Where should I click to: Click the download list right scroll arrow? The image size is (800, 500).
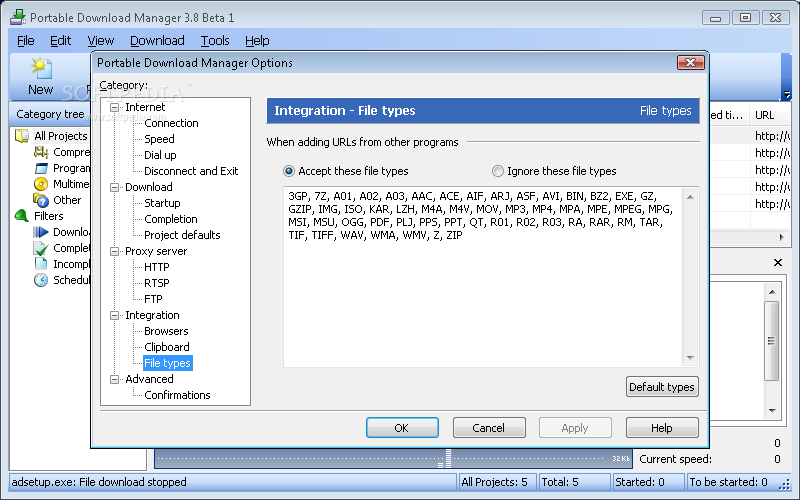pos(781,237)
